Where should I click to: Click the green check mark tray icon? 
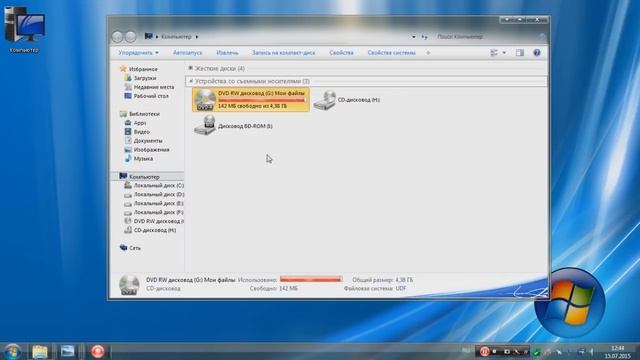536,352
